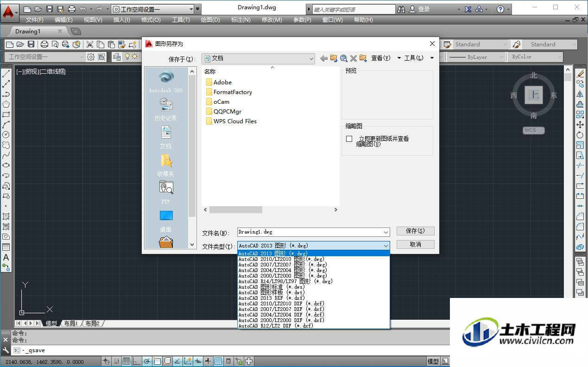Open the 历史记录 location in the places list

point(166,109)
